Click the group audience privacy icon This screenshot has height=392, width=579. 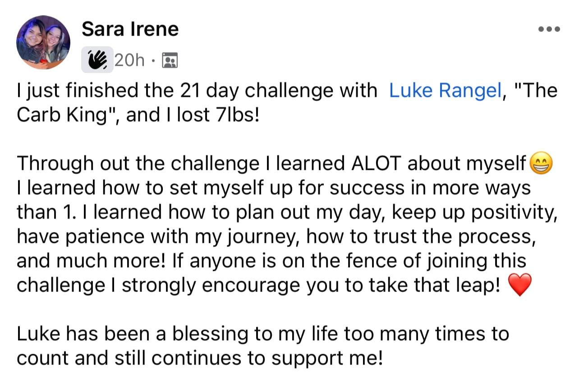point(170,60)
